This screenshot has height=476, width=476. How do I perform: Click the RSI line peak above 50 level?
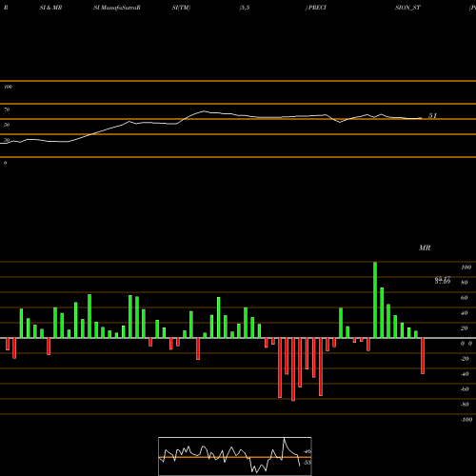[204, 111]
